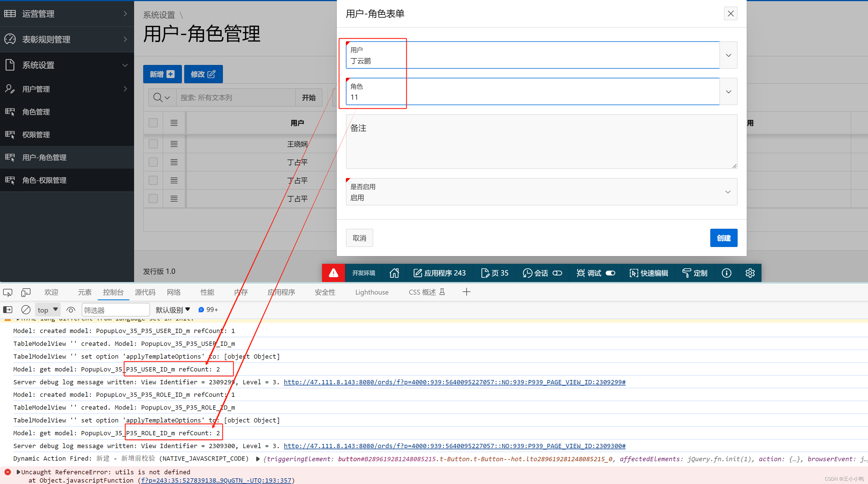Click the 99+ issues badge
868x484 pixels.
click(208, 310)
